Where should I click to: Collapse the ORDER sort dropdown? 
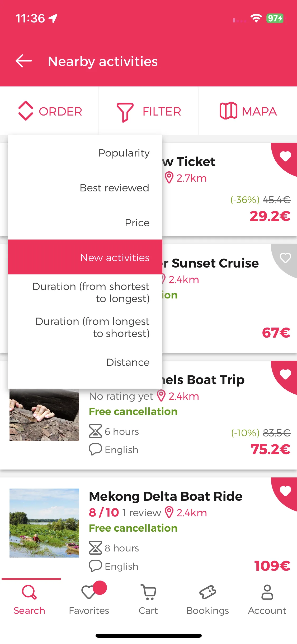click(x=50, y=111)
